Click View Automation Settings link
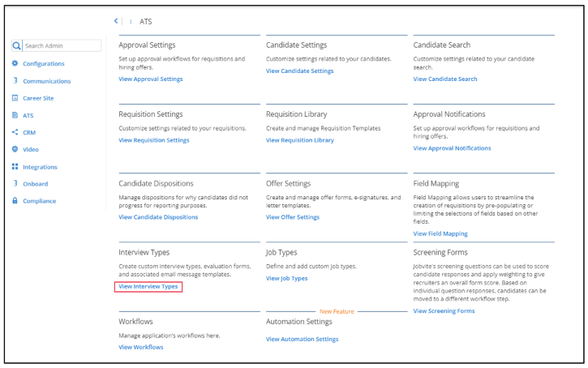 pos(302,339)
